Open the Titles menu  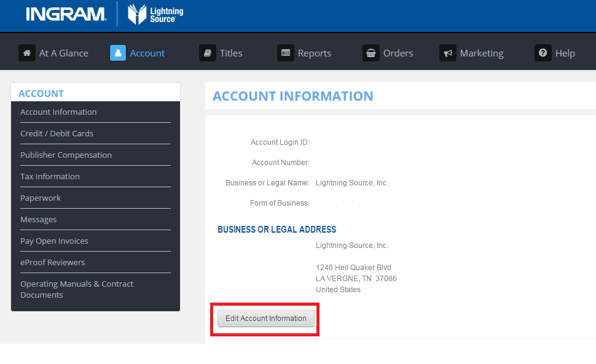point(231,53)
